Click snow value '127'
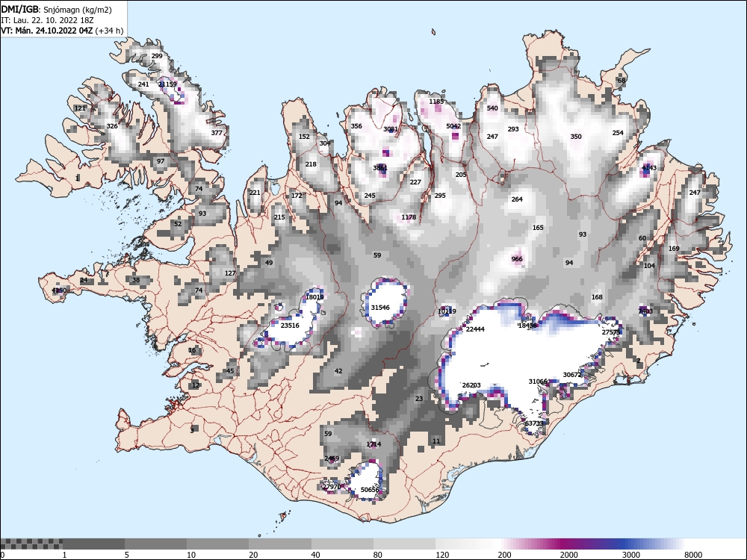 pos(230,273)
